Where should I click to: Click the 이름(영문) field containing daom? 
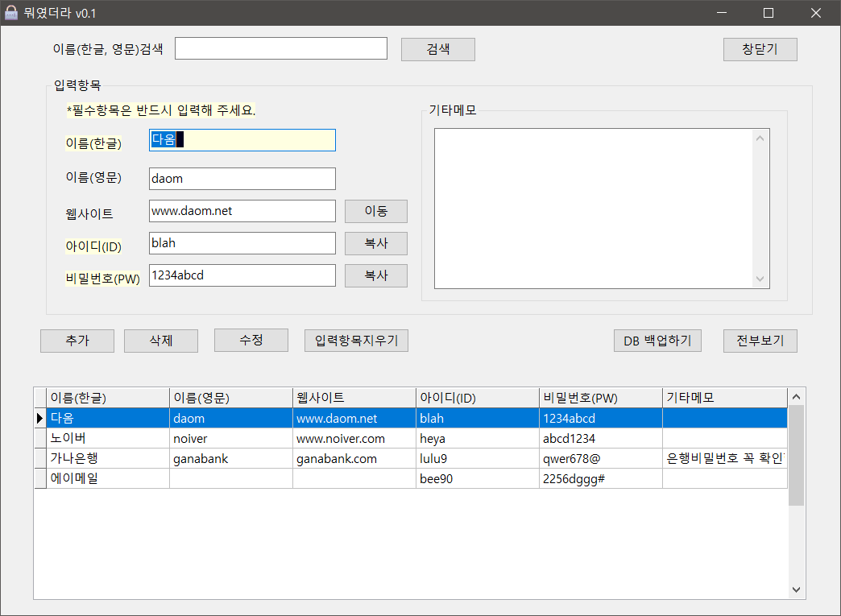click(242, 179)
